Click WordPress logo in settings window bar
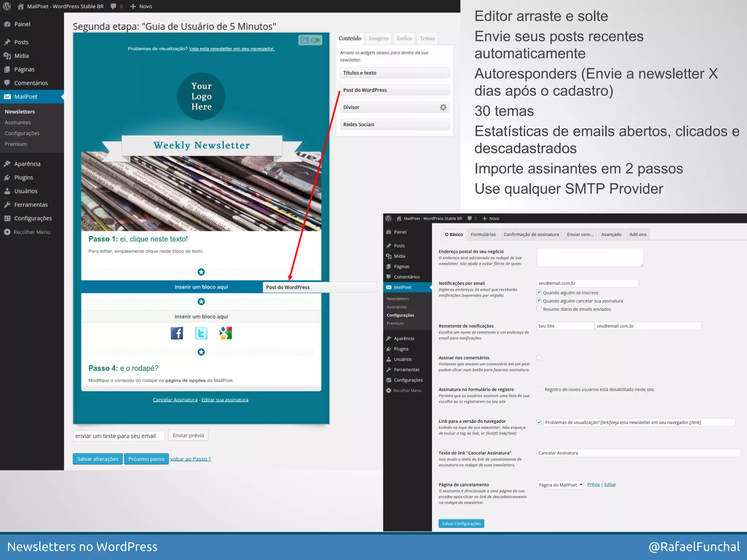This screenshot has height=560, width=747. tap(388, 218)
